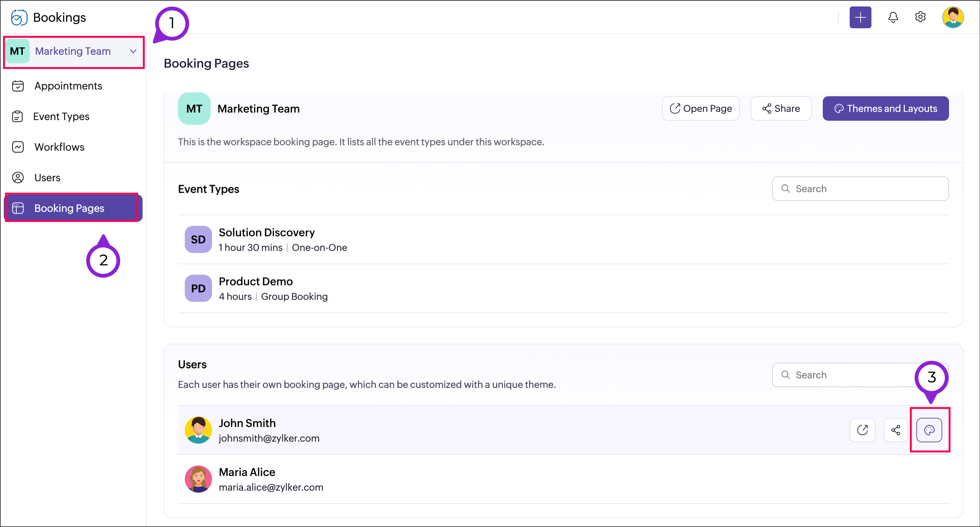The width and height of the screenshot is (980, 527).
Task: Go to Appointments in sidebar
Action: [x=68, y=86]
